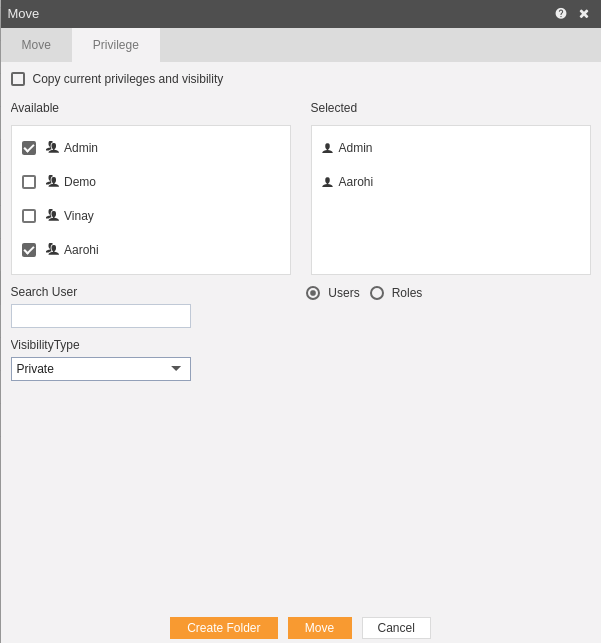Select Admin user icon in Selected list
Image resolution: width=601 pixels, height=643 pixels.
[327, 148]
